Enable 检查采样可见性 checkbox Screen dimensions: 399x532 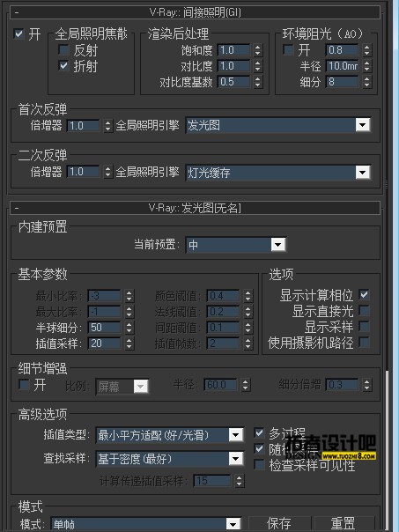click(259, 465)
